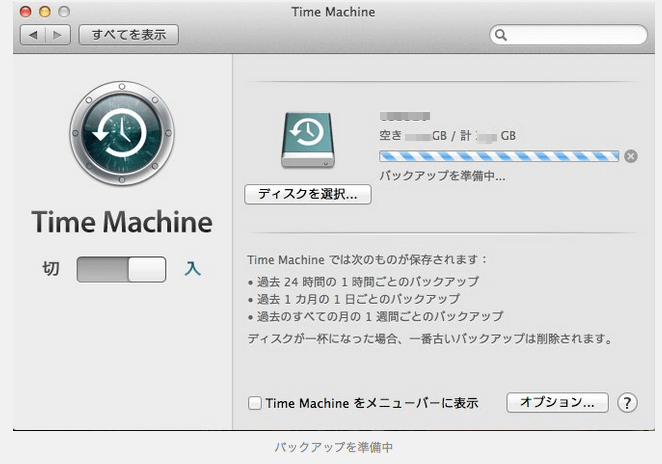662x464 pixels.
Task: Click the blurred disk name text
Action: pos(405,116)
